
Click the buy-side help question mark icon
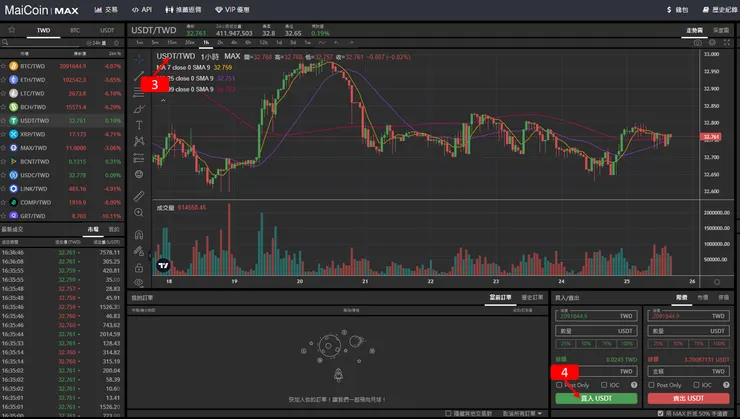tap(634, 385)
